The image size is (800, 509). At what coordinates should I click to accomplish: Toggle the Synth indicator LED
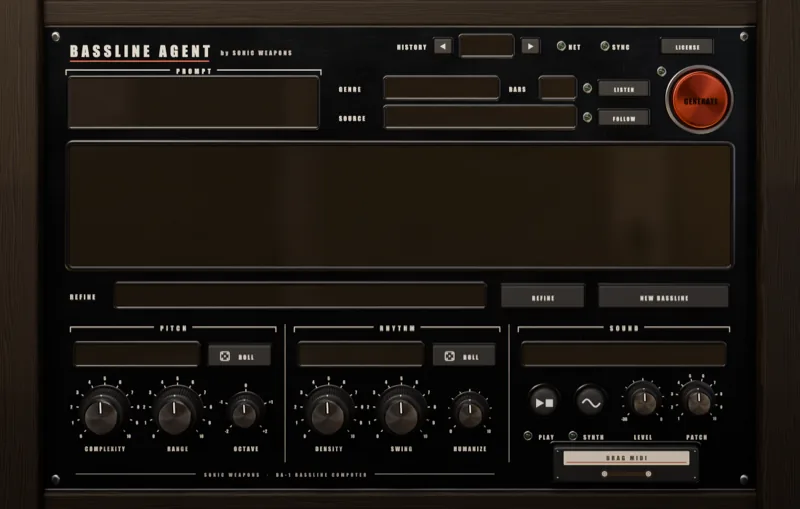coord(572,436)
